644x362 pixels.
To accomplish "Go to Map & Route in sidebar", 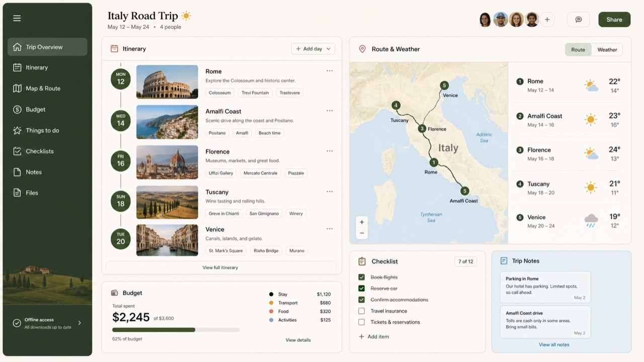I will pyautogui.click(x=47, y=88).
